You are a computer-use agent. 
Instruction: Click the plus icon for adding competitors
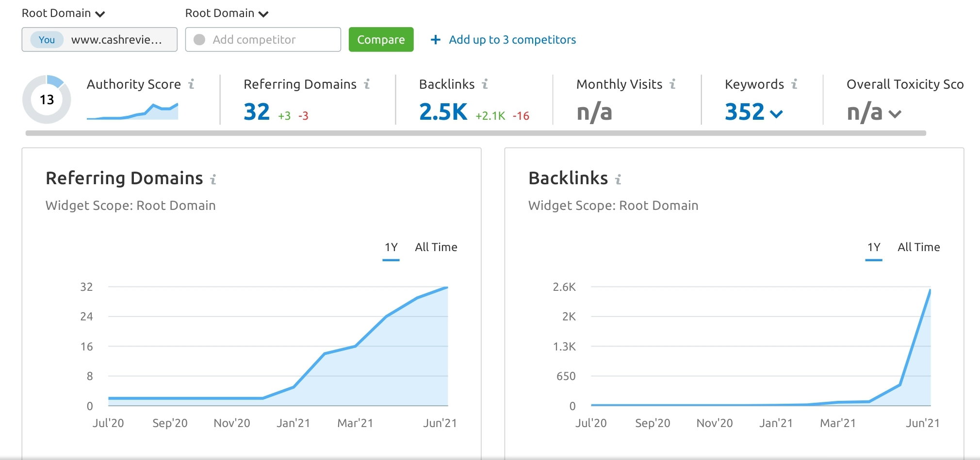(x=436, y=40)
